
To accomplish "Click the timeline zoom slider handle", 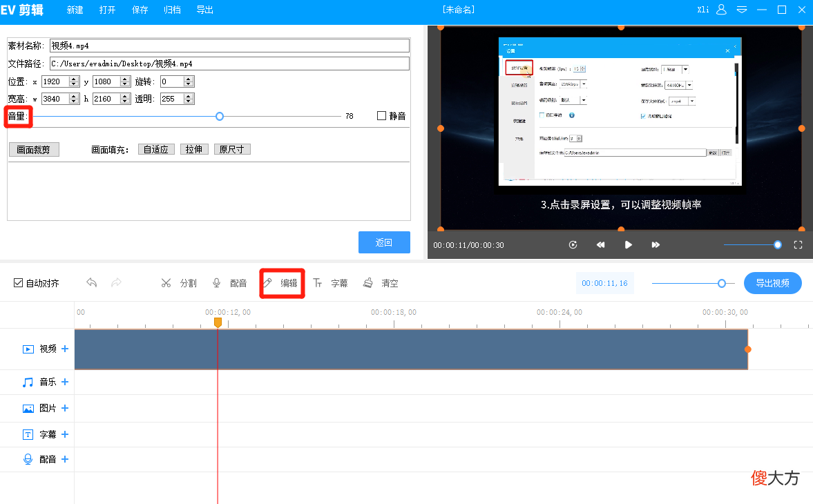I will [x=722, y=283].
